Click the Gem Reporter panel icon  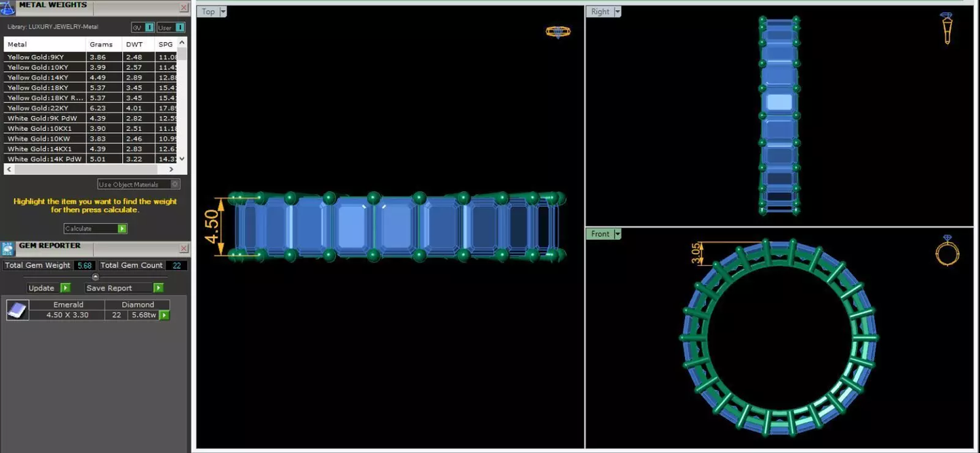coord(7,248)
